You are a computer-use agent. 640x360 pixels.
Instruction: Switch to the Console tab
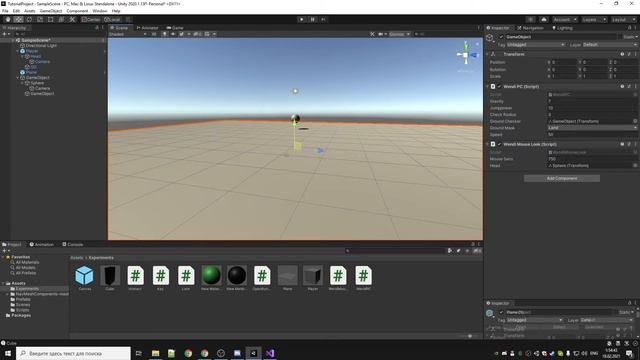click(73, 244)
